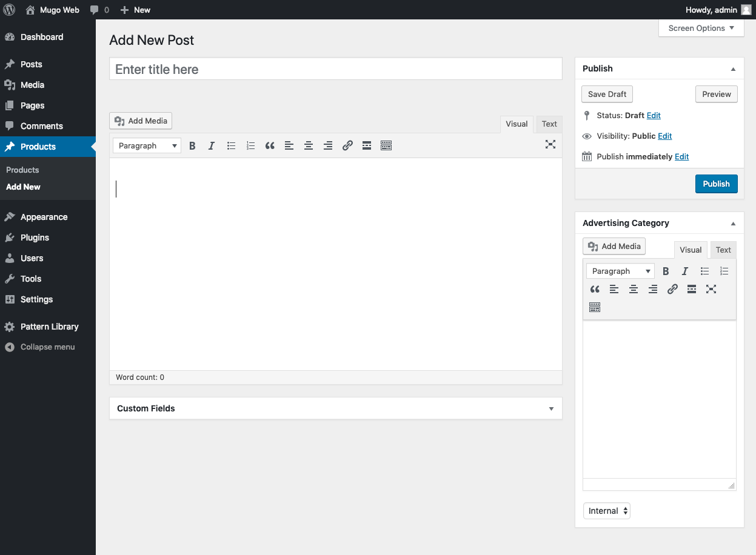This screenshot has height=555, width=756.
Task: Edit the post Status
Action: click(654, 115)
